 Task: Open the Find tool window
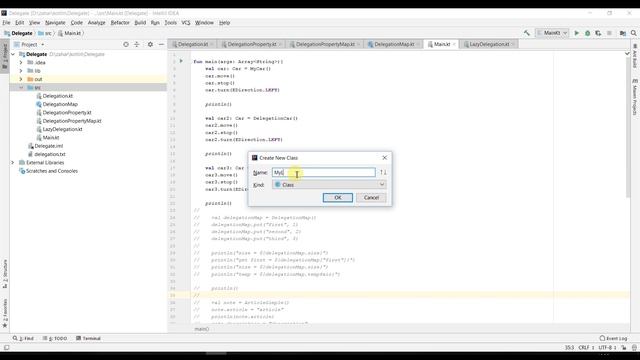pos(23,338)
